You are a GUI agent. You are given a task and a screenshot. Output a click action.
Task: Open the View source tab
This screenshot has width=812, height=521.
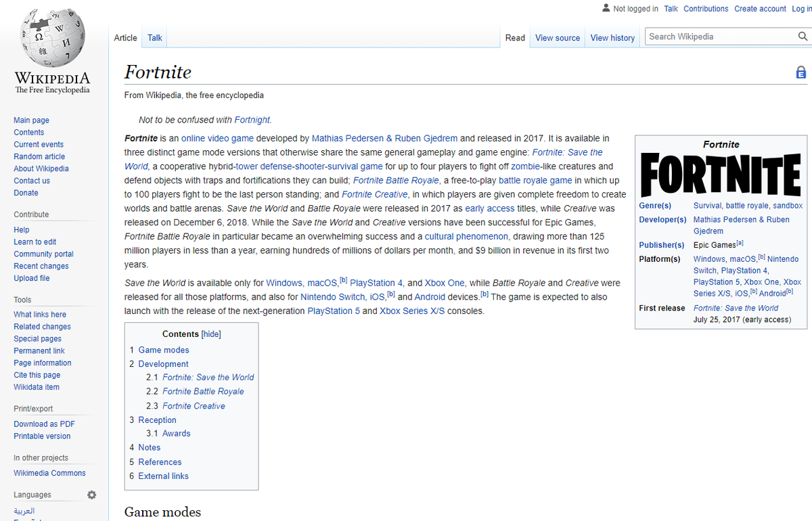(x=558, y=38)
